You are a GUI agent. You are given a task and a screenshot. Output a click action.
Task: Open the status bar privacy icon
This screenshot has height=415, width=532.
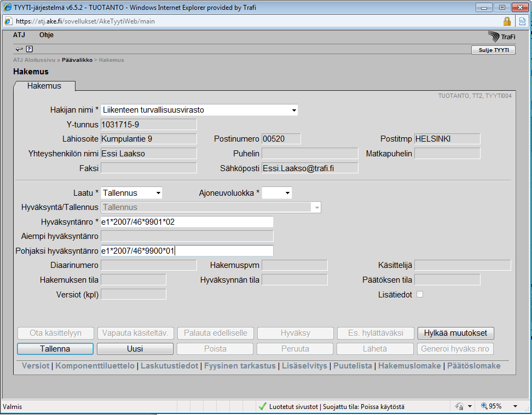[x=460, y=406]
